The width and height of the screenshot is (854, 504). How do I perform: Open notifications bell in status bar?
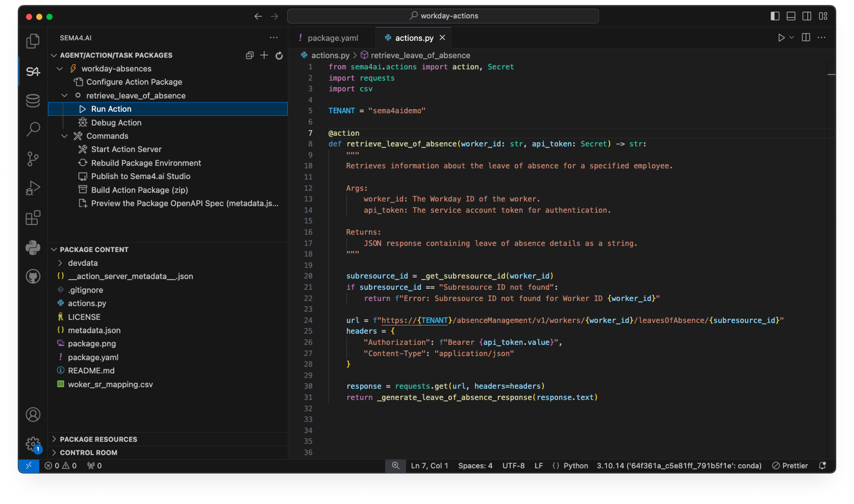point(822,466)
